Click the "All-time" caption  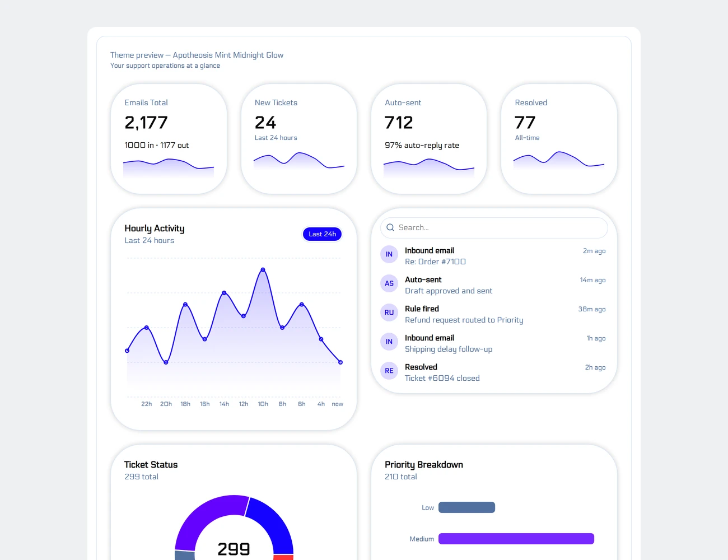tap(528, 138)
